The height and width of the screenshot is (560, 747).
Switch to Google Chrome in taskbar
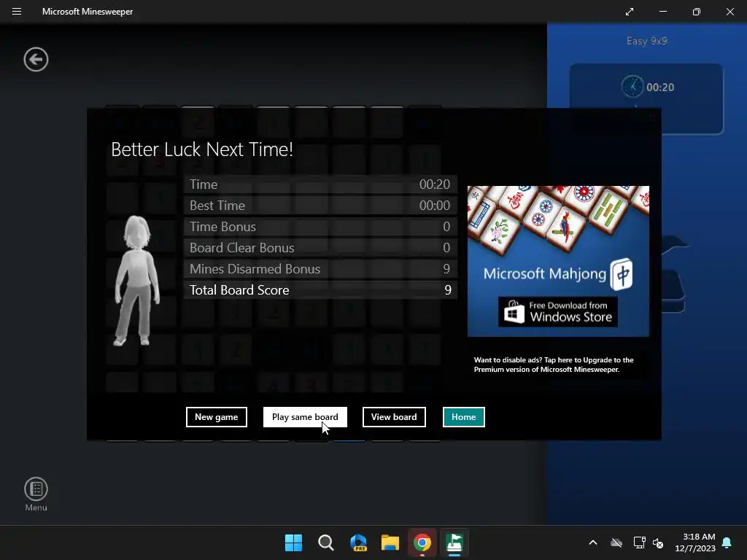pyautogui.click(x=422, y=542)
